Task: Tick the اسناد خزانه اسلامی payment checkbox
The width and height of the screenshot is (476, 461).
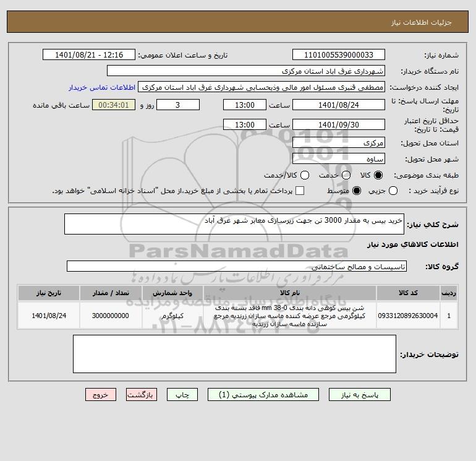Action: (x=300, y=191)
